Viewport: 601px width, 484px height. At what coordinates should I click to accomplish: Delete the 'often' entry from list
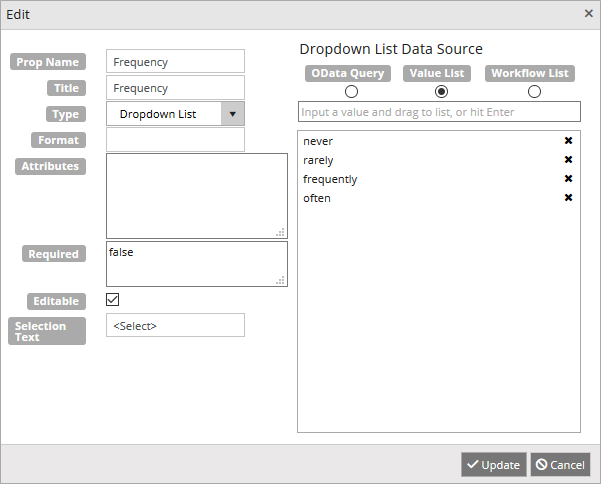click(x=568, y=198)
